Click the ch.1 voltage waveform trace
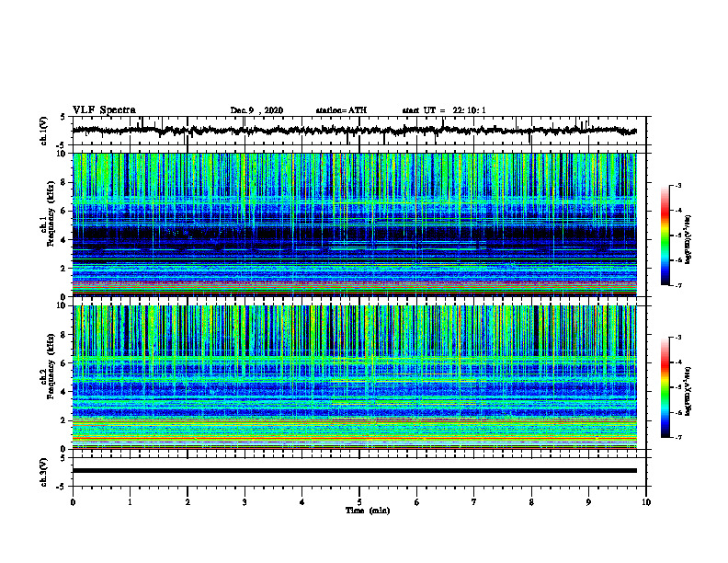 point(354,131)
